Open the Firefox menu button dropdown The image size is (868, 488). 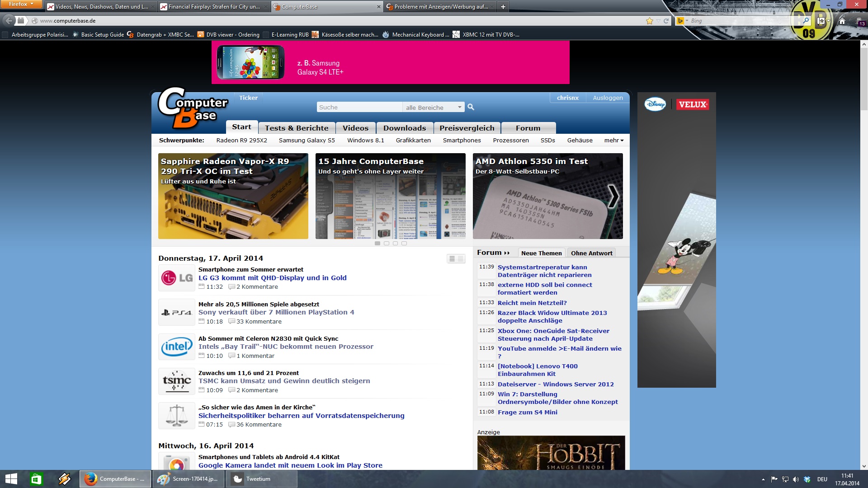[x=21, y=4]
